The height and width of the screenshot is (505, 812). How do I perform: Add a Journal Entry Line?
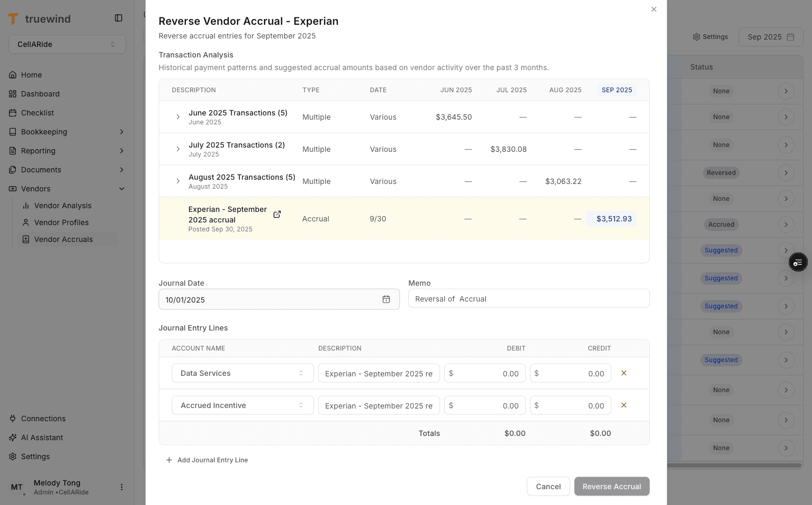[207, 460]
